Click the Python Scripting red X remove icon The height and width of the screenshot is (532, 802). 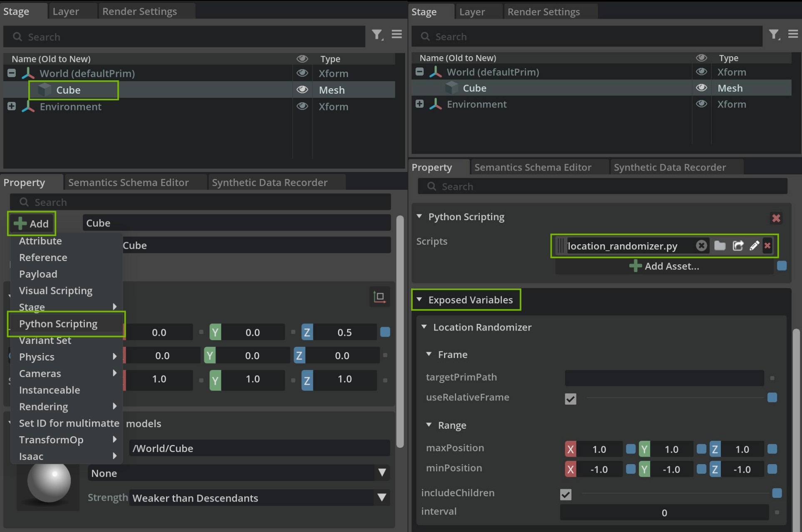tap(777, 217)
